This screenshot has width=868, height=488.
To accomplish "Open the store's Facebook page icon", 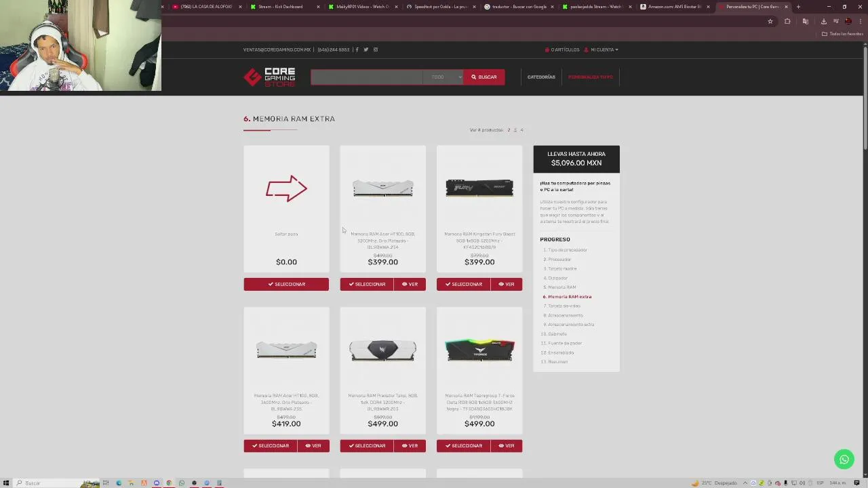I will tap(357, 49).
